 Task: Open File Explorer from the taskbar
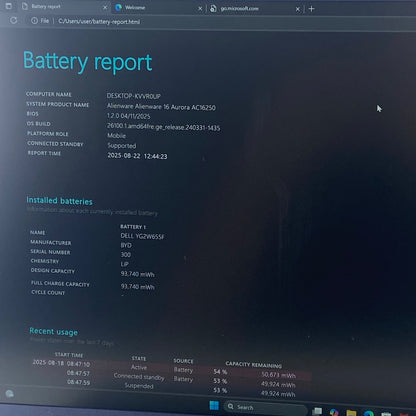351,413
